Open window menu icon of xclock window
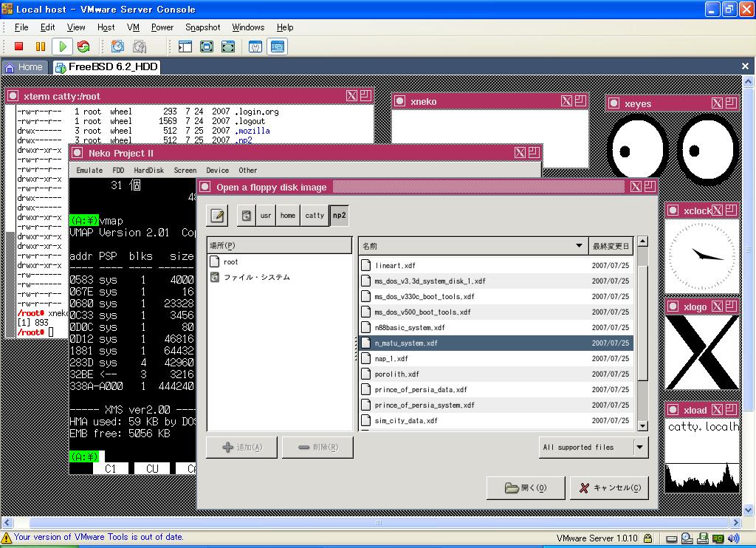 [x=673, y=210]
